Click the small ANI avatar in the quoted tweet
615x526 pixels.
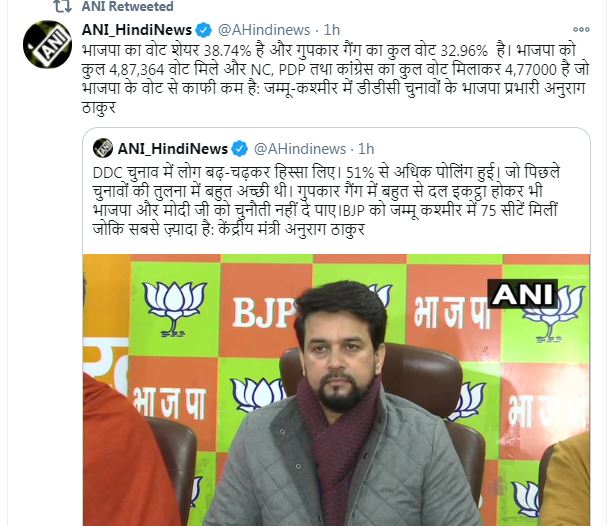(103, 148)
